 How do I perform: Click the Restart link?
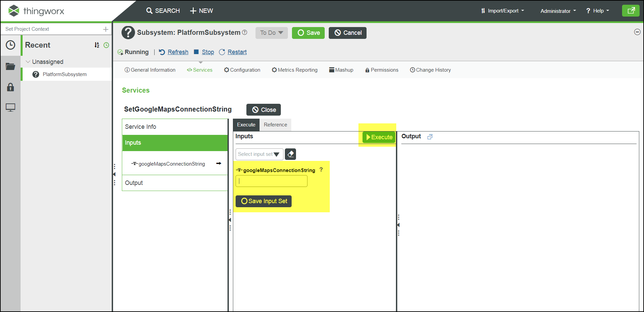pos(237,52)
